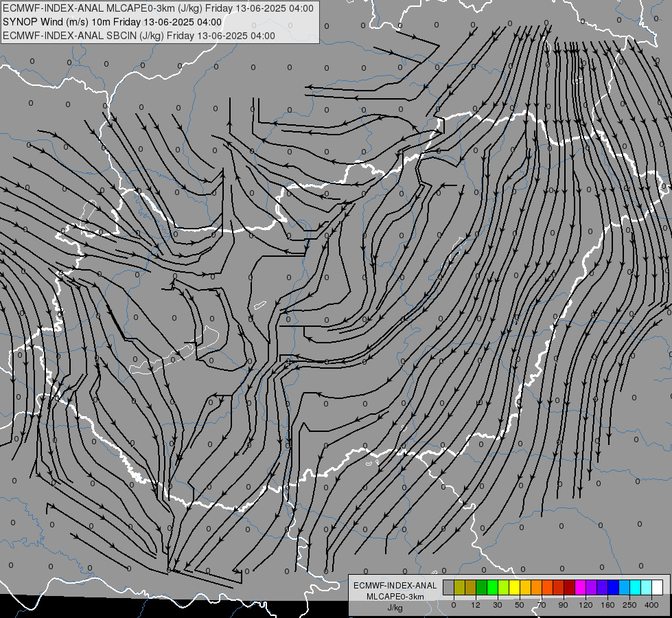The height and width of the screenshot is (618, 672).
Task: Click the '30' value on the legend scale
Action: 498,605
